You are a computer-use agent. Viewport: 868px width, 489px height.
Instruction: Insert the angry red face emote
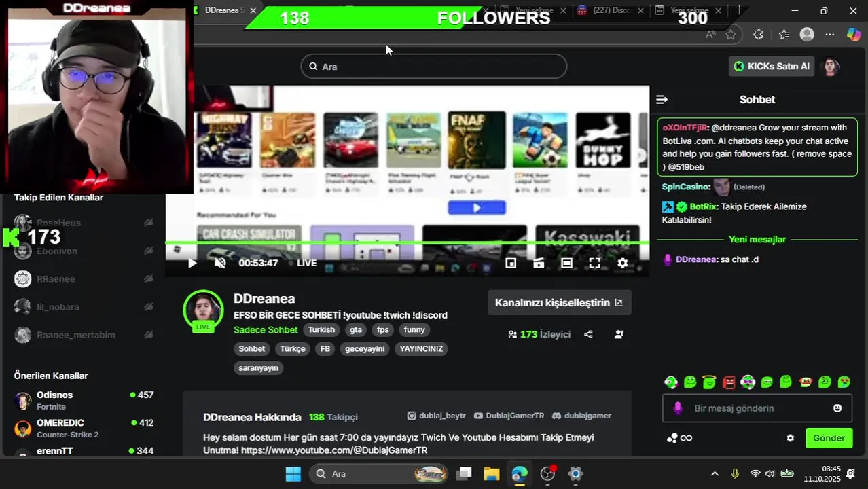[x=729, y=382]
